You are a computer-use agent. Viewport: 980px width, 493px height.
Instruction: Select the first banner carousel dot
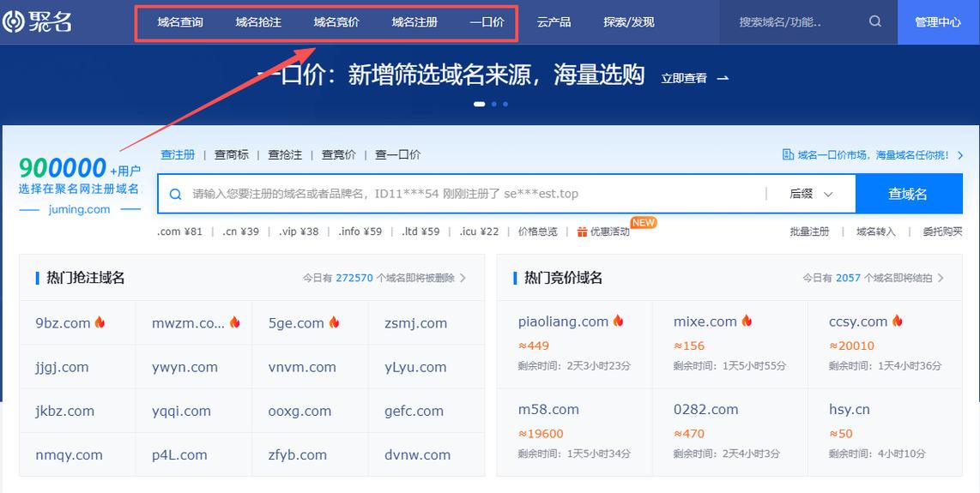(480, 105)
